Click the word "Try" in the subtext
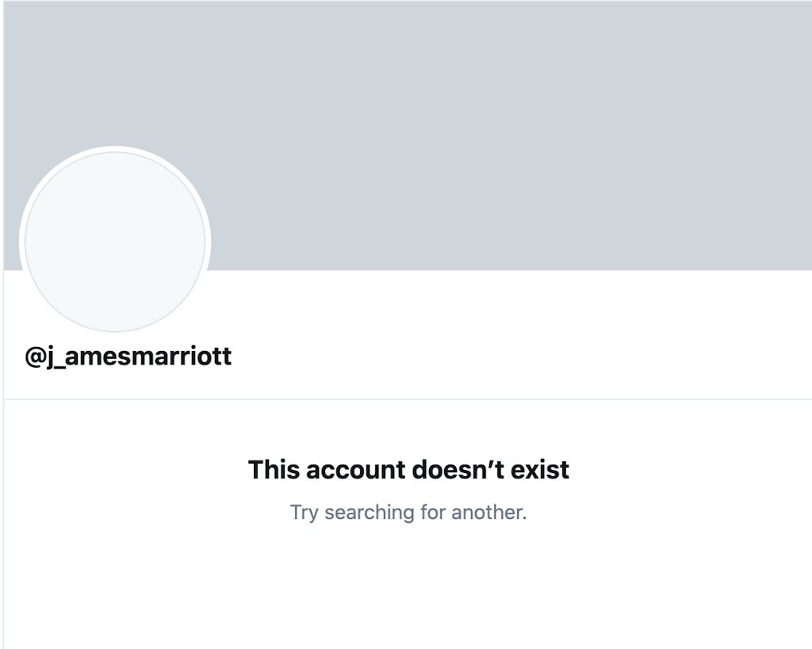The image size is (812, 649). tap(304, 512)
